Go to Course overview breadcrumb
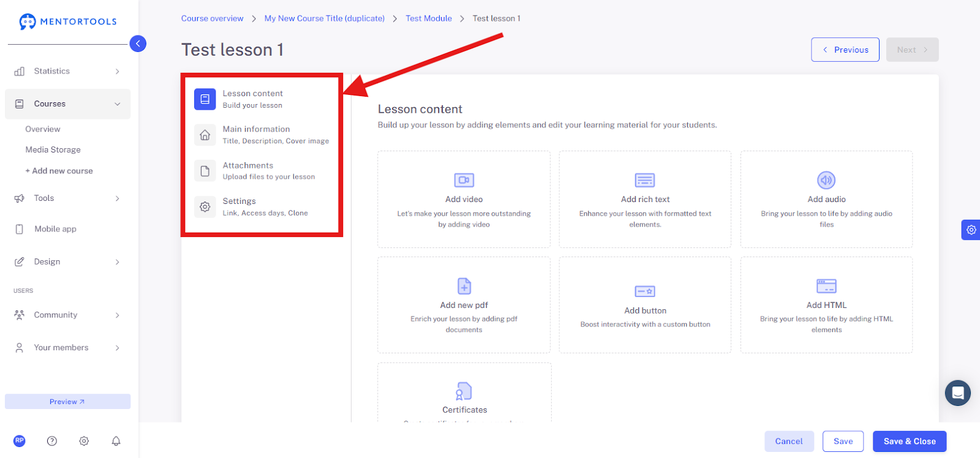980x458 pixels. 212,18
